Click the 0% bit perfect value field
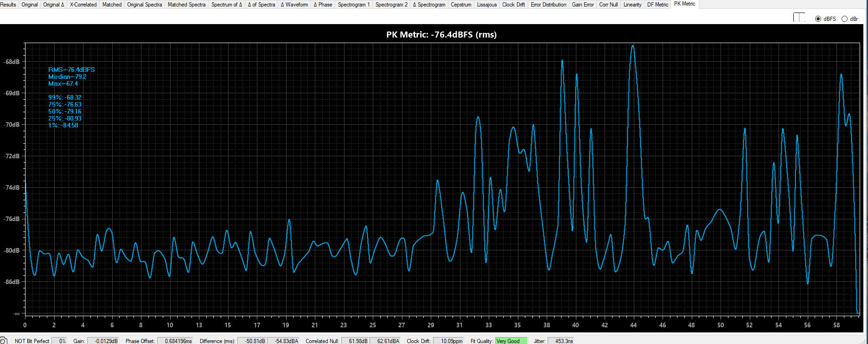This screenshot has width=868, height=344. coord(59,341)
